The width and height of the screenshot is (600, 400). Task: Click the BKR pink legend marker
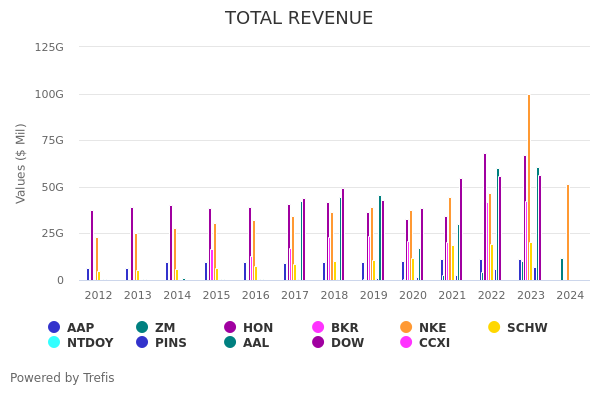click(318, 327)
